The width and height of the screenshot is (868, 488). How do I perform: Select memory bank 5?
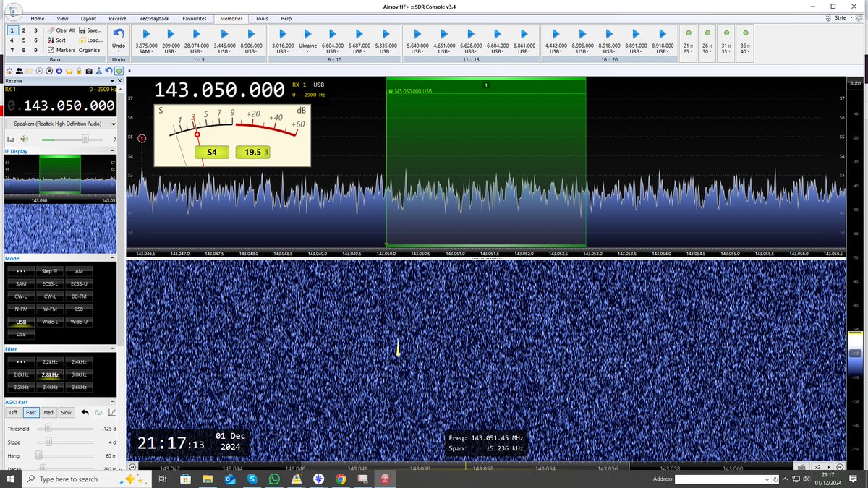(24, 40)
